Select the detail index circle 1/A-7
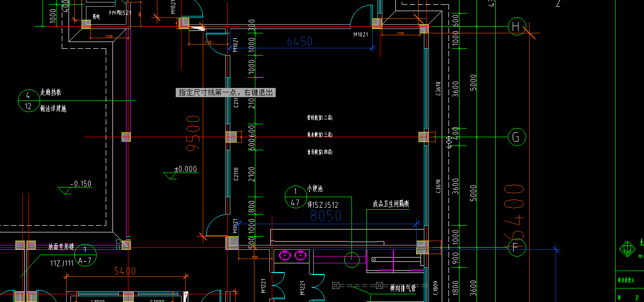Viewport: 644px width, 302px height. tap(85, 255)
